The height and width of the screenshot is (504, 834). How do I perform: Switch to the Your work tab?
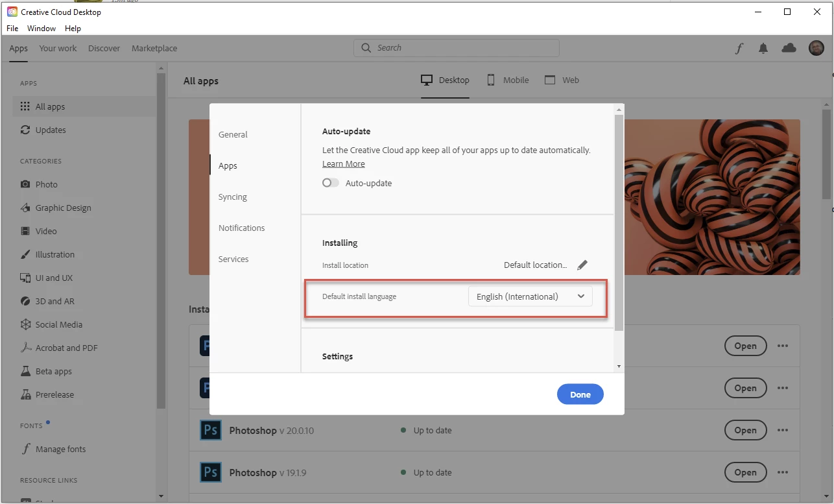[58, 48]
